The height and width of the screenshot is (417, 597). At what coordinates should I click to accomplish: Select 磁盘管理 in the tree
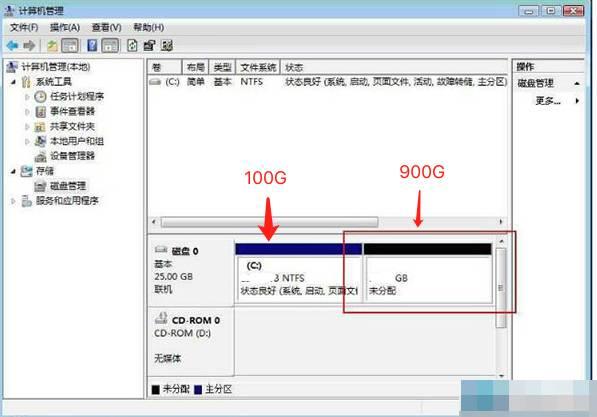pyautogui.click(x=68, y=186)
